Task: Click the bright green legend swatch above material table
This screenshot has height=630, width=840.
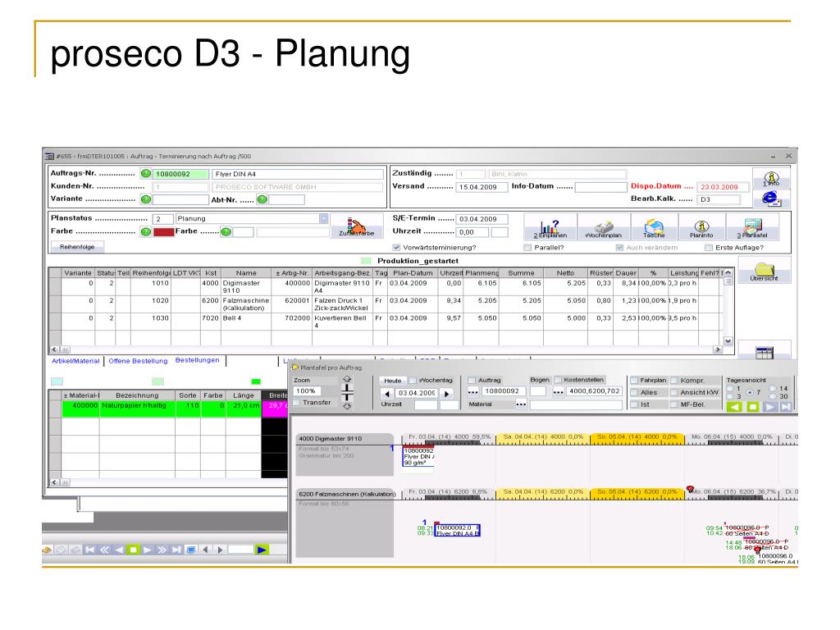Action: [x=256, y=381]
